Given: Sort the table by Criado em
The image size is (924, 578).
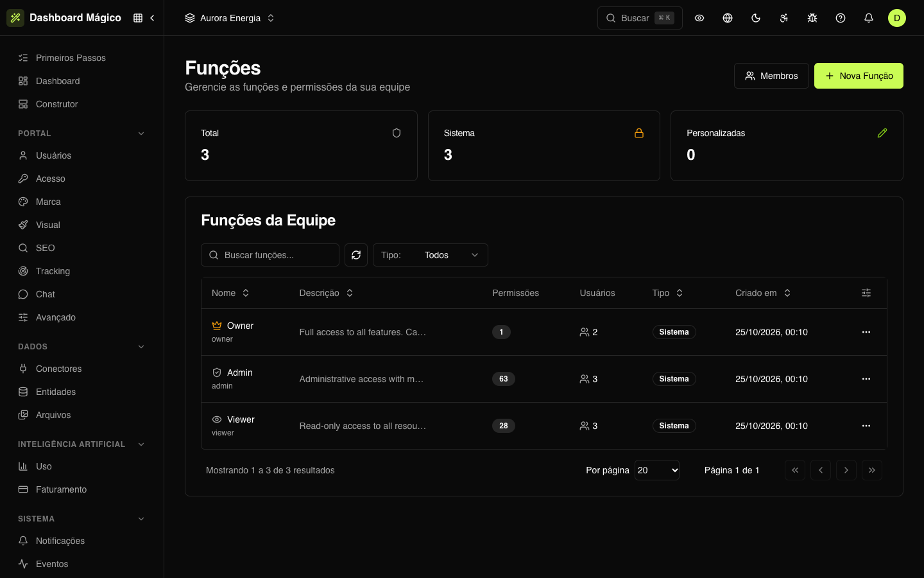Looking at the screenshot, I should (763, 293).
